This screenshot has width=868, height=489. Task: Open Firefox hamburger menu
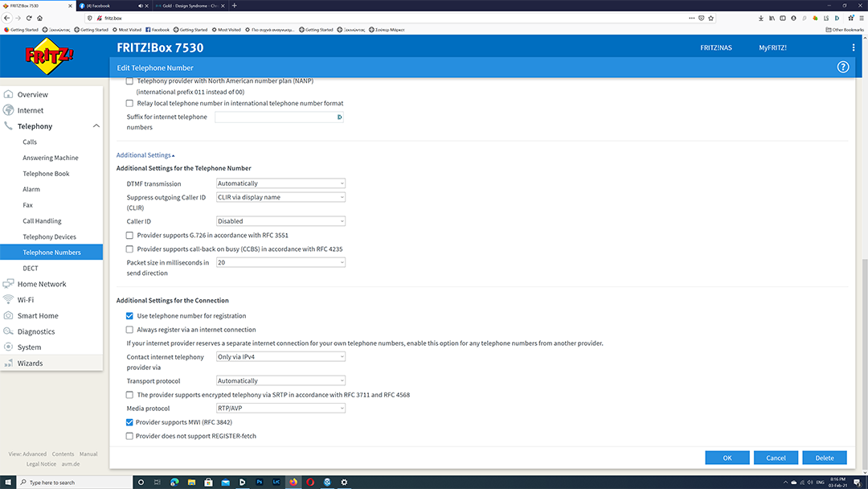coord(862,18)
